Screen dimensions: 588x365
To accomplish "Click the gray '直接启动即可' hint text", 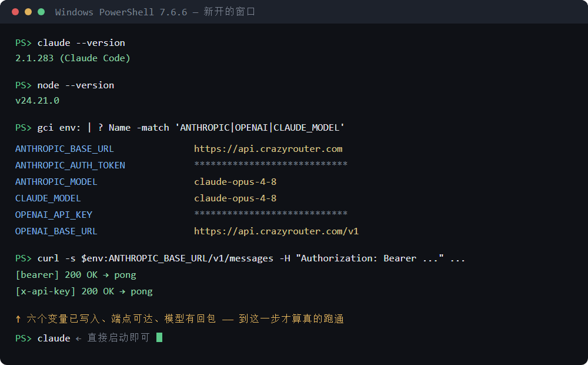I will point(119,338).
